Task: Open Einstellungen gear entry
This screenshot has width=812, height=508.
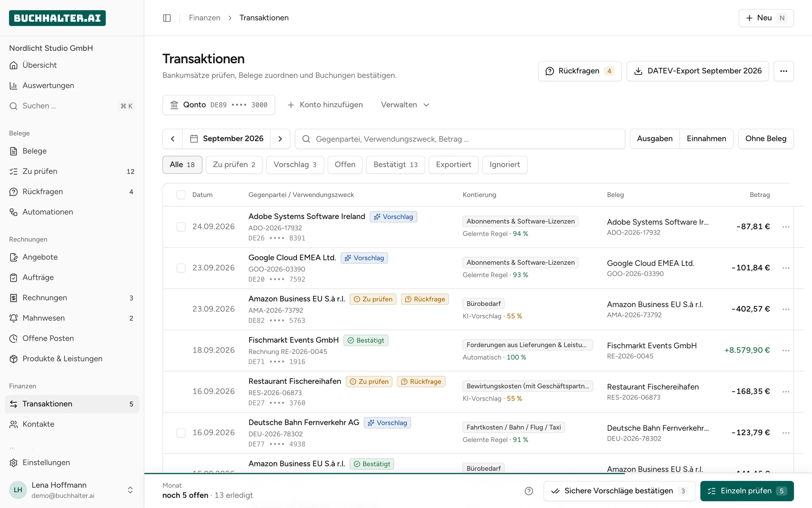Action: pyautogui.click(x=72, y=463)
